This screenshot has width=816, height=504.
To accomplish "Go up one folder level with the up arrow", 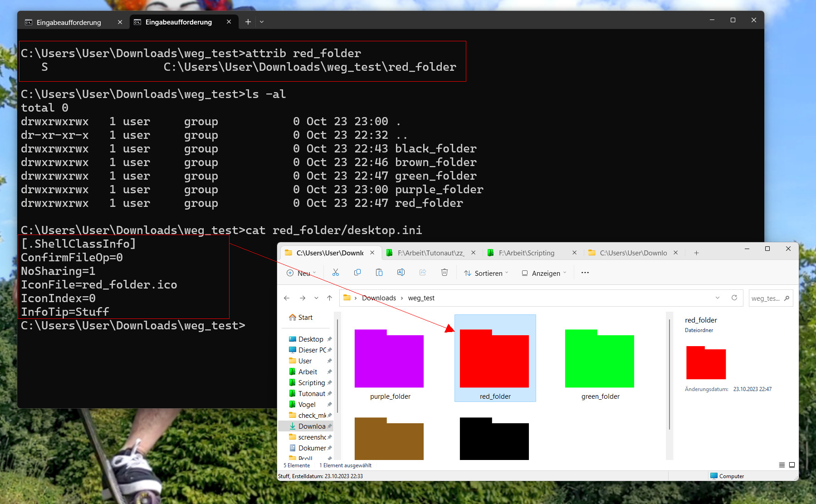I will [x=330, y=298].
